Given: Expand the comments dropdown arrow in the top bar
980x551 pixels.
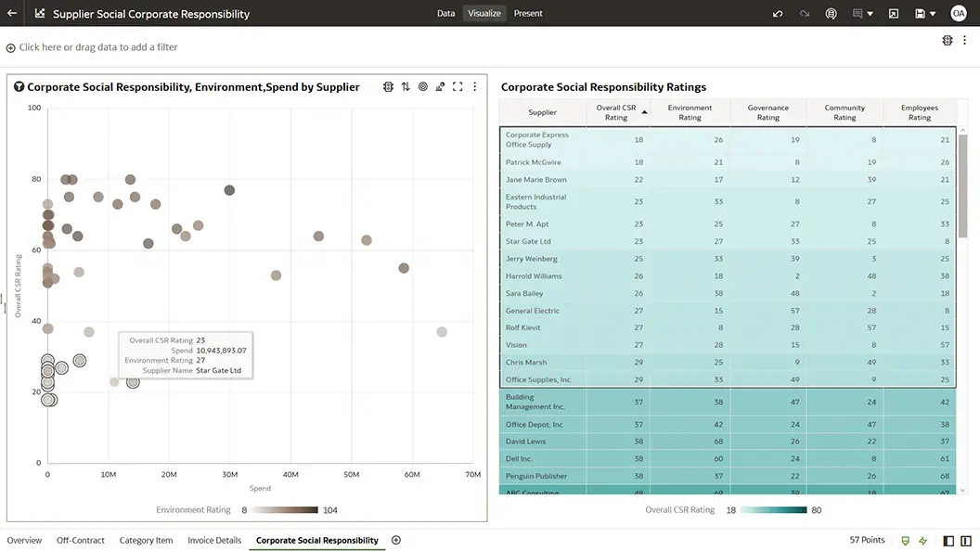Looking at the screenshot, I should pyautogui.click(x=870, y=13).
